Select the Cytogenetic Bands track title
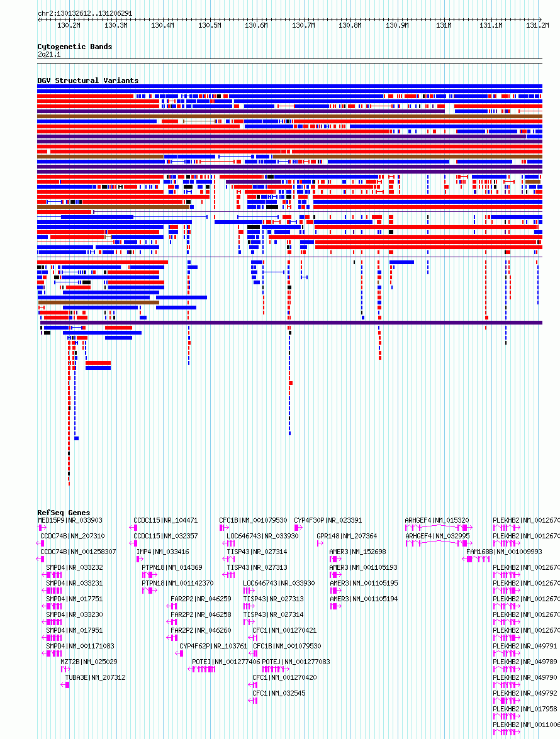Viewport: 560px width, 739px height. (x=74, y=46)
